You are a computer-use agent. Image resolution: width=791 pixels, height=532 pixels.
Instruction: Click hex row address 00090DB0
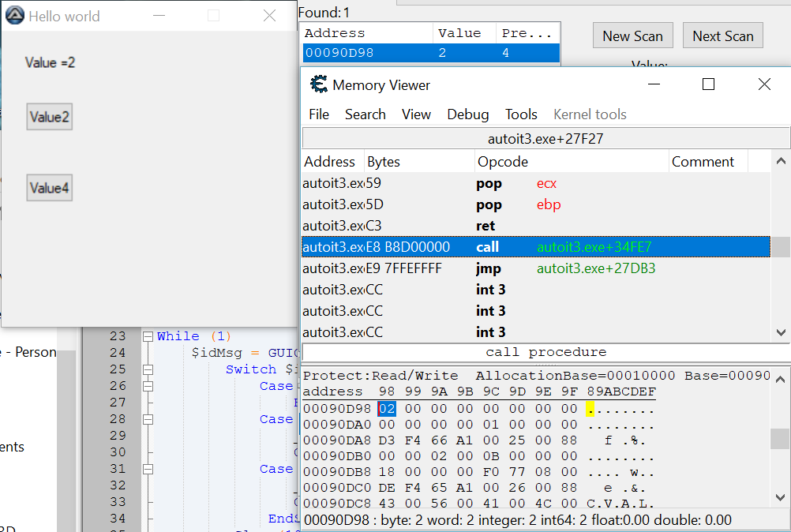click(x=337, y=456)
